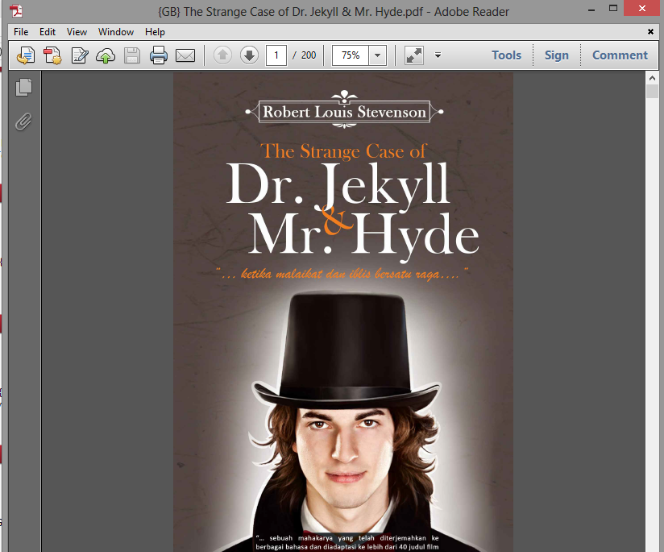Open the Window menu
664x552 pixels.
116,32
